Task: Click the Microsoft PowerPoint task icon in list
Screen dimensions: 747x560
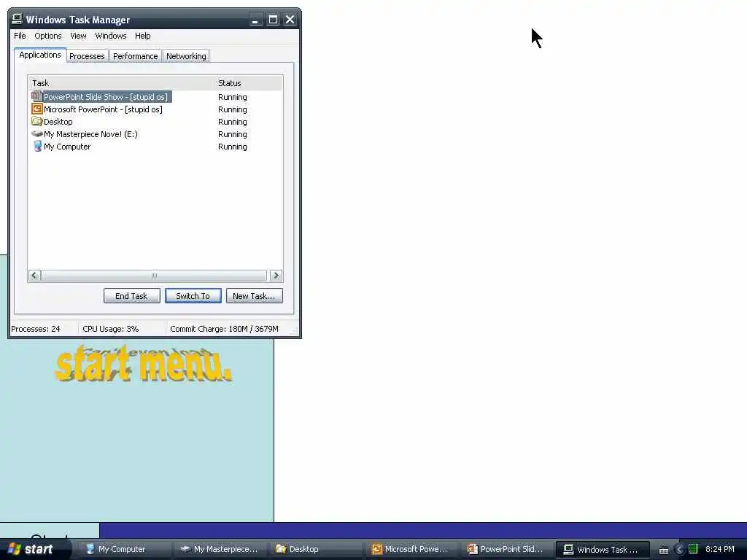Action: pos(36,109)
